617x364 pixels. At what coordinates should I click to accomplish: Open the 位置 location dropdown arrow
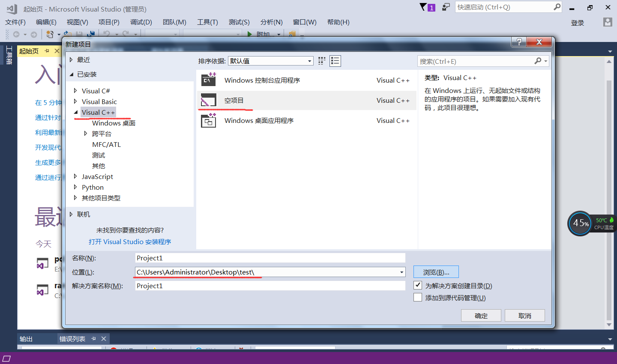[x=401, y=272]
